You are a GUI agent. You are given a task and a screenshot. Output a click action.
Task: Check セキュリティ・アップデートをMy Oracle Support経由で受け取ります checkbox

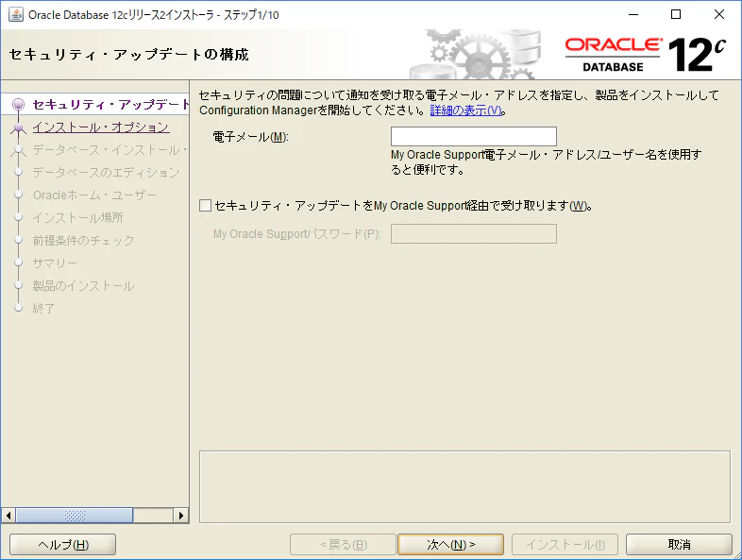click(206, 206)
